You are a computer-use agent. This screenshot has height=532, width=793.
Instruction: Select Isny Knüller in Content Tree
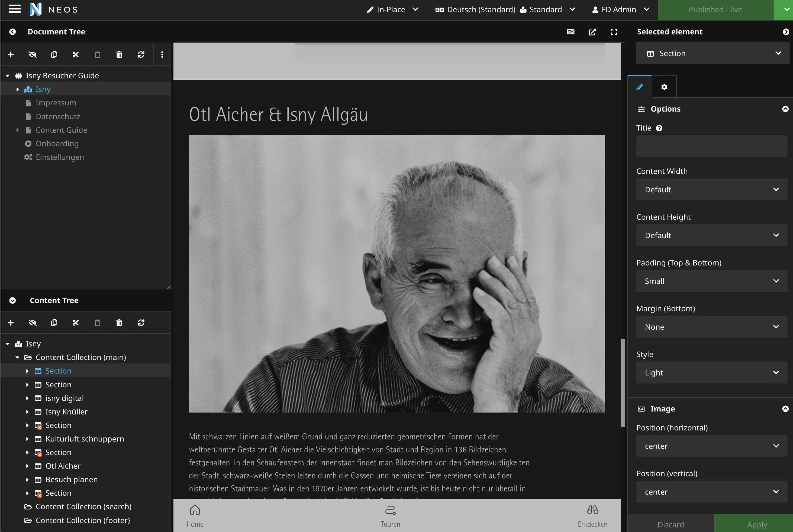(66, 411)
